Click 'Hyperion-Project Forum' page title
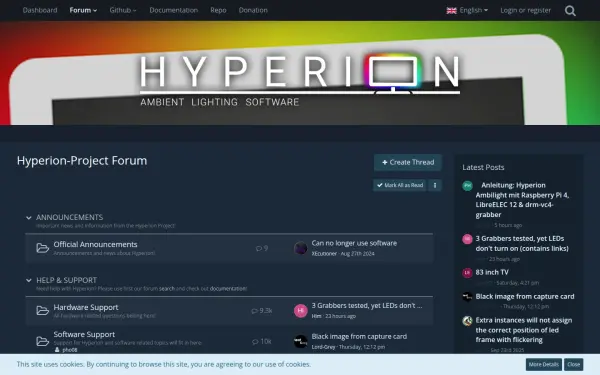The width and height of the screenshot is (600, 375). click(82, 161)
